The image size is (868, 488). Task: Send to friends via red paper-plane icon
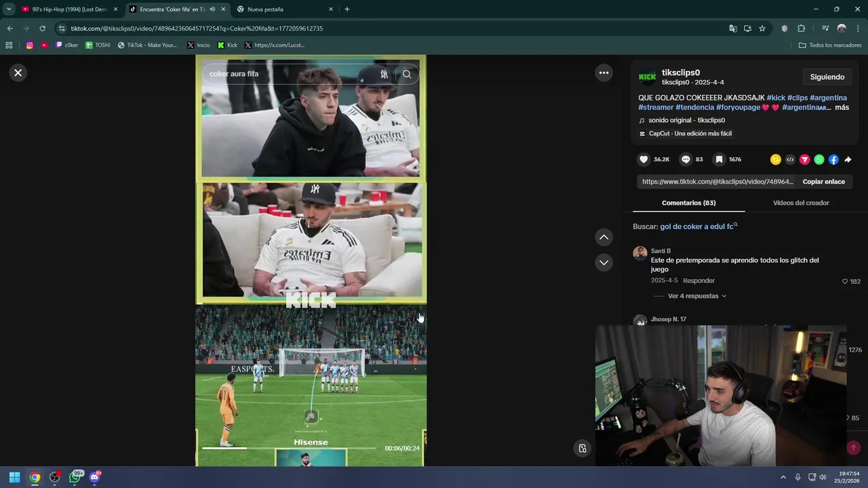(x=805, y=159)
